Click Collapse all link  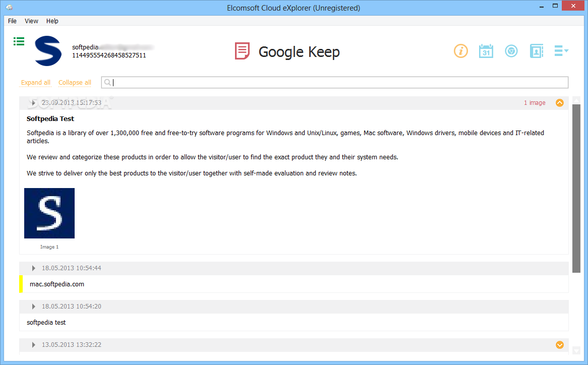[75, 83]
